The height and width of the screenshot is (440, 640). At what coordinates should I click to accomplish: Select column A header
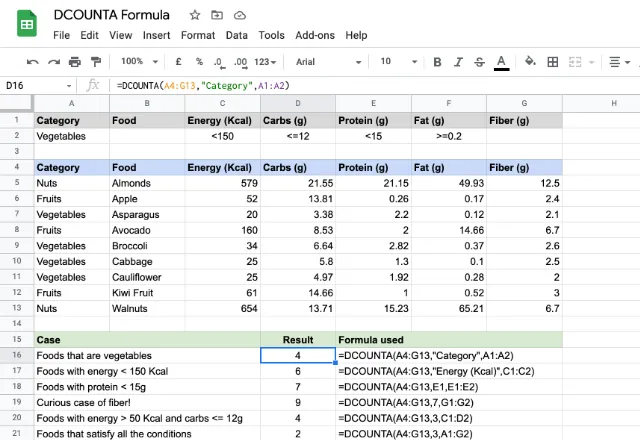point(71,104)
